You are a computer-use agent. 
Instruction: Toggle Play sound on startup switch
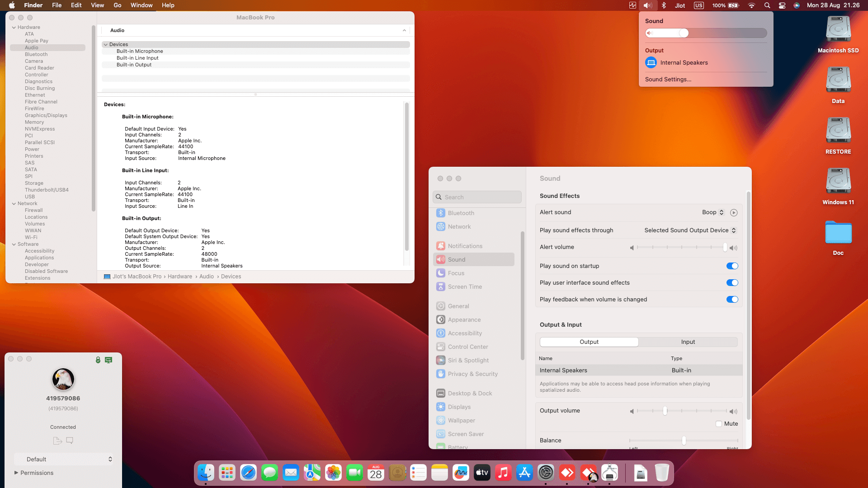pyautogui.click(x=732, y=266)
